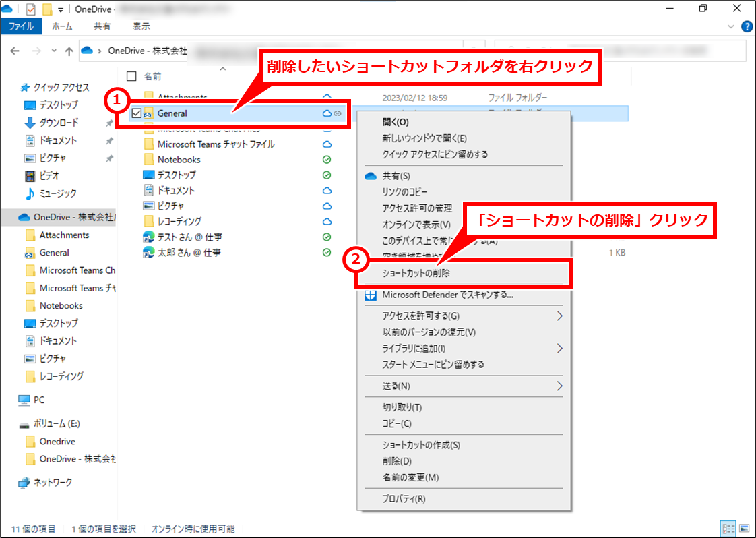Click the ピクチャ icon in file list
The height and width of the screenshot is (538, 756).
(x=149, y=206)
